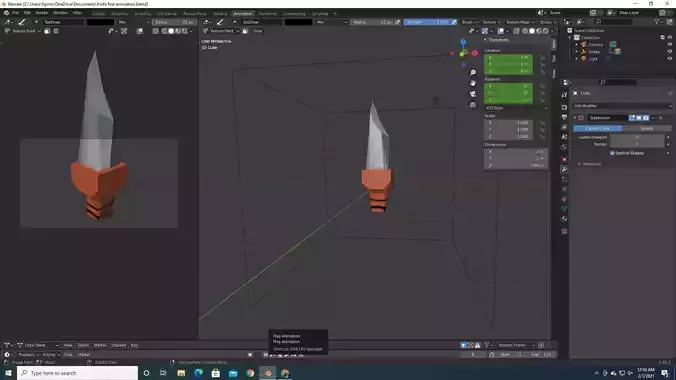Open Keying popover in timeline
The height and width of the screenshot is (380, 676).
tap(50, 355)
